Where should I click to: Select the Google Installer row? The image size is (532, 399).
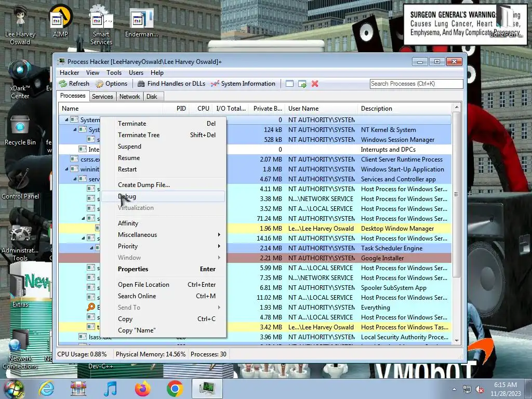point(255,258)
